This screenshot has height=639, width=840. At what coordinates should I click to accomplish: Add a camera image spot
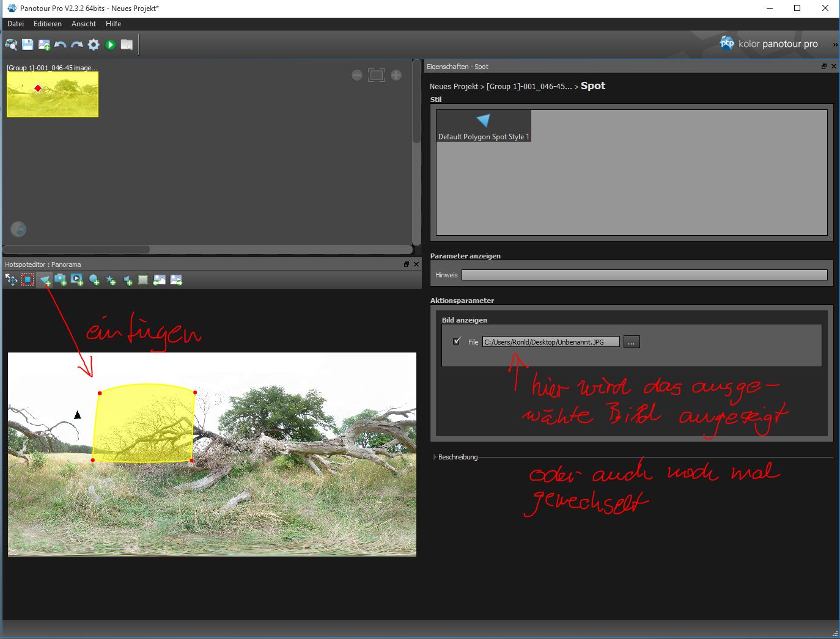61,280
